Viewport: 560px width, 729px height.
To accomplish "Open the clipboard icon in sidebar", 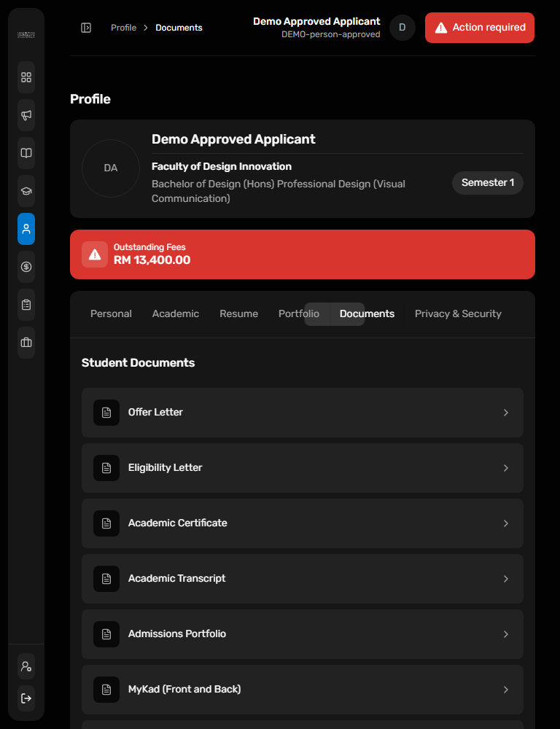I will point(26,305).
